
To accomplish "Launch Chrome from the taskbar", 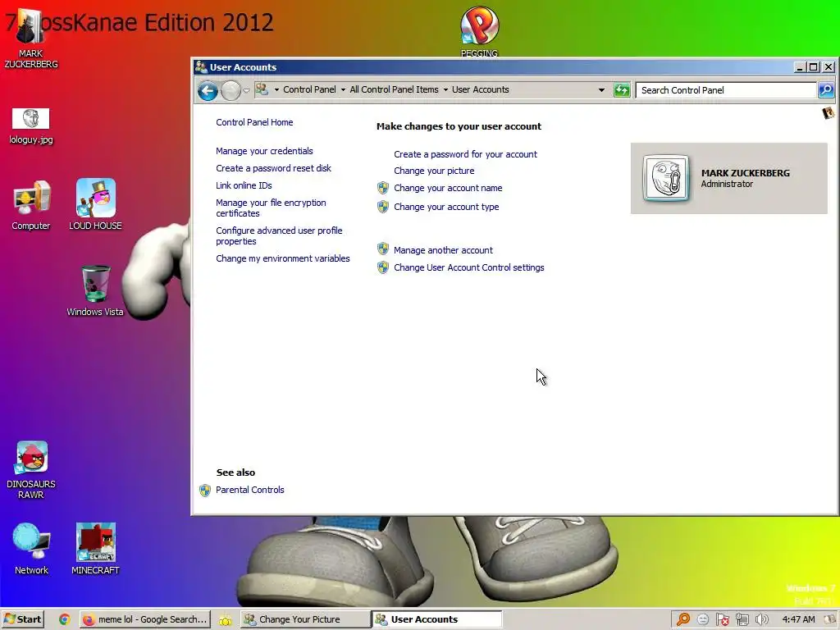I will pos(64,619).
